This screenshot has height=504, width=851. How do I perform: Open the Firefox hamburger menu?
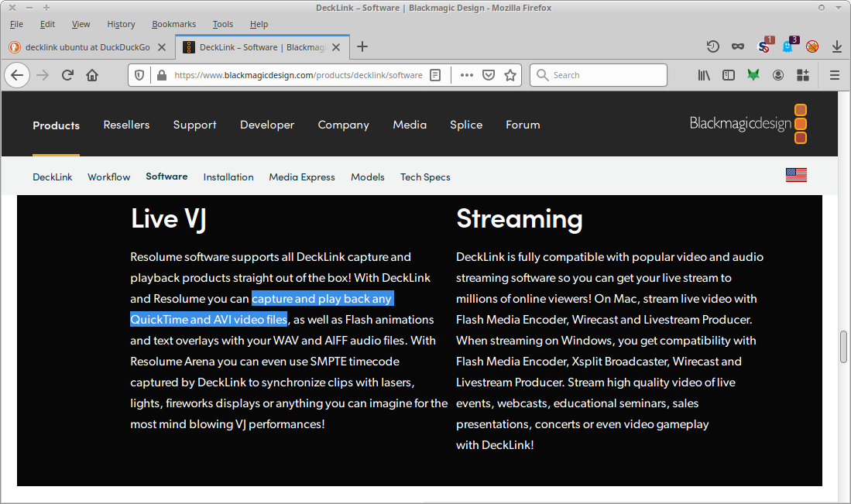835,75
